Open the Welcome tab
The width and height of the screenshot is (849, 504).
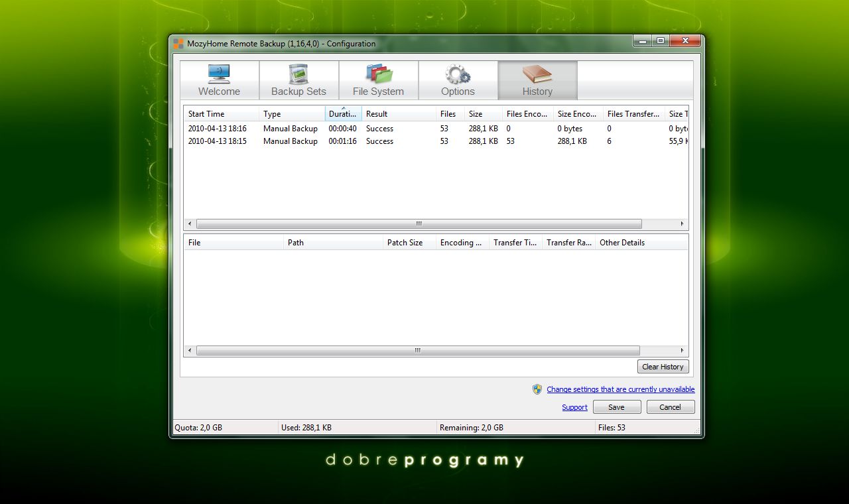tap(220, 80)
